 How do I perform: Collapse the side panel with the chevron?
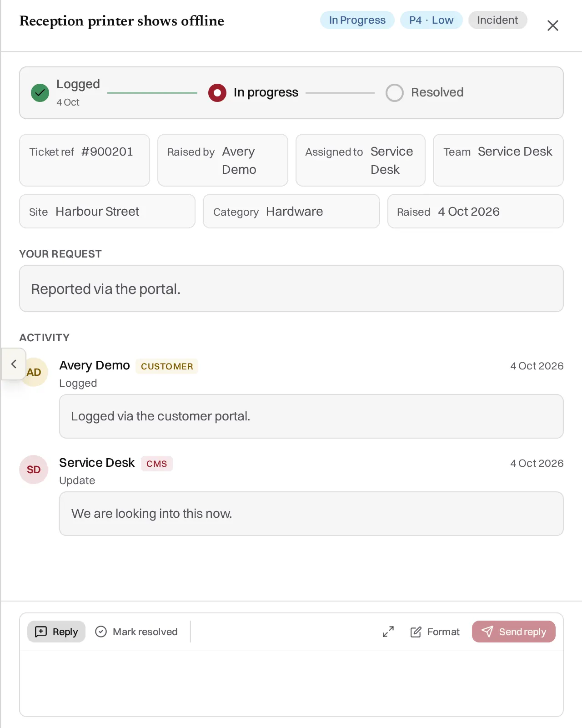pyautogui.click(x=14, y=364)
